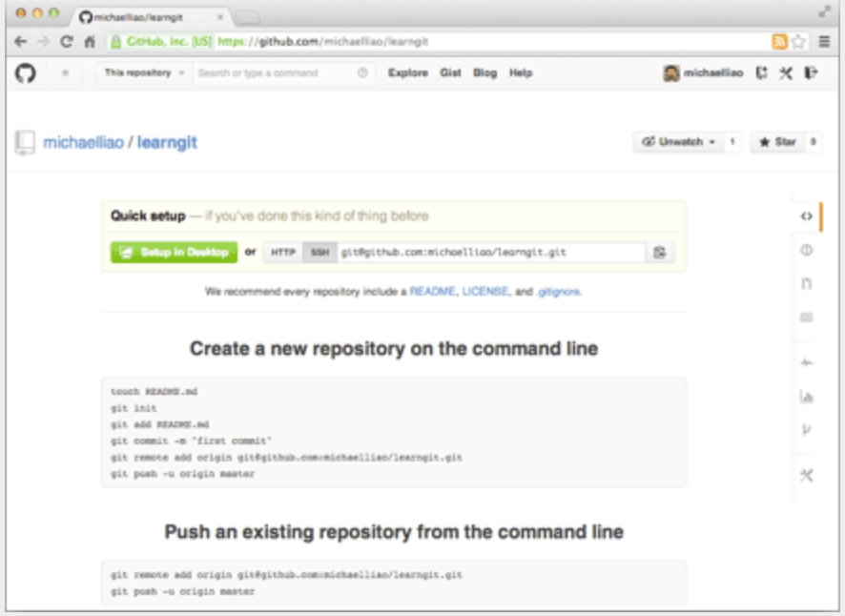Open the LICENSE link
This screenshot has width=845, height=616.
485,292
